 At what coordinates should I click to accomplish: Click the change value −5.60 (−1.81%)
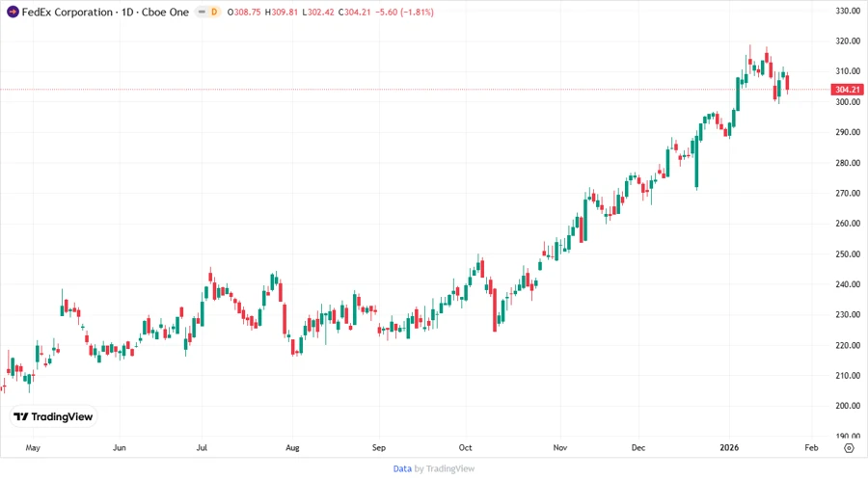click(x=404, y=12)
